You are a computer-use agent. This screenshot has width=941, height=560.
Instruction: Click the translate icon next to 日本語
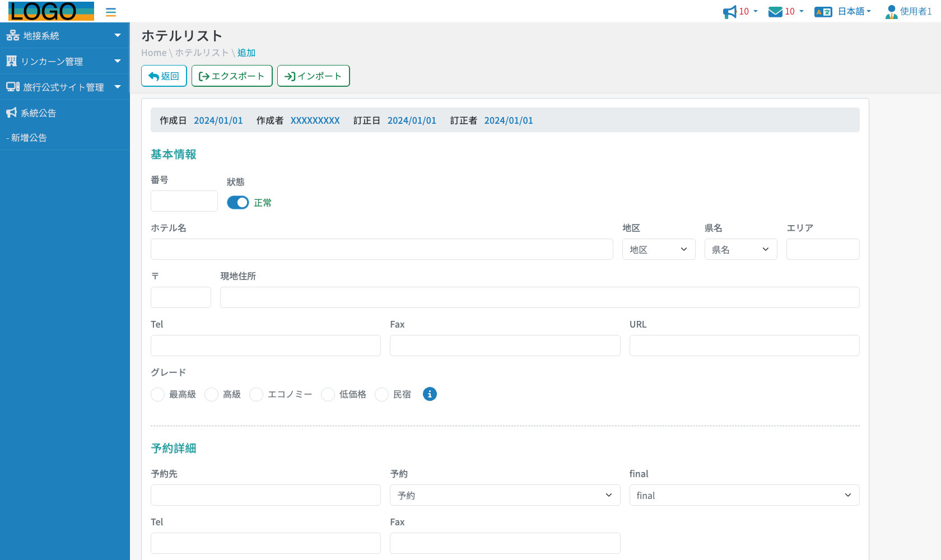(823, 11)
